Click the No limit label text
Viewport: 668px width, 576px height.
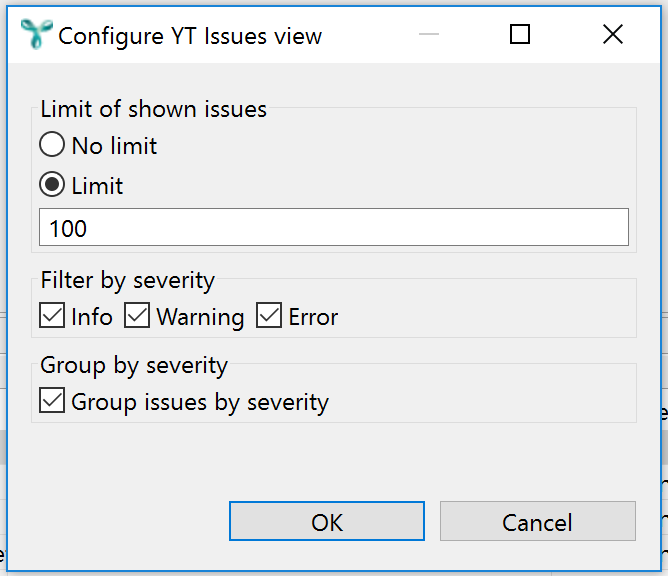click(114, 146)
